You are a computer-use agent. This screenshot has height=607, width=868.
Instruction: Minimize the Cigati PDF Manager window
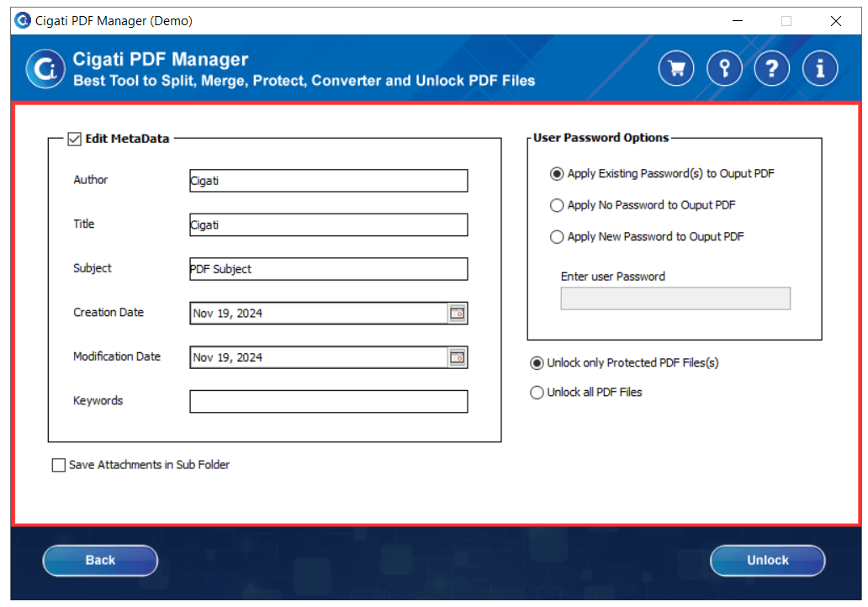(738, 21)
